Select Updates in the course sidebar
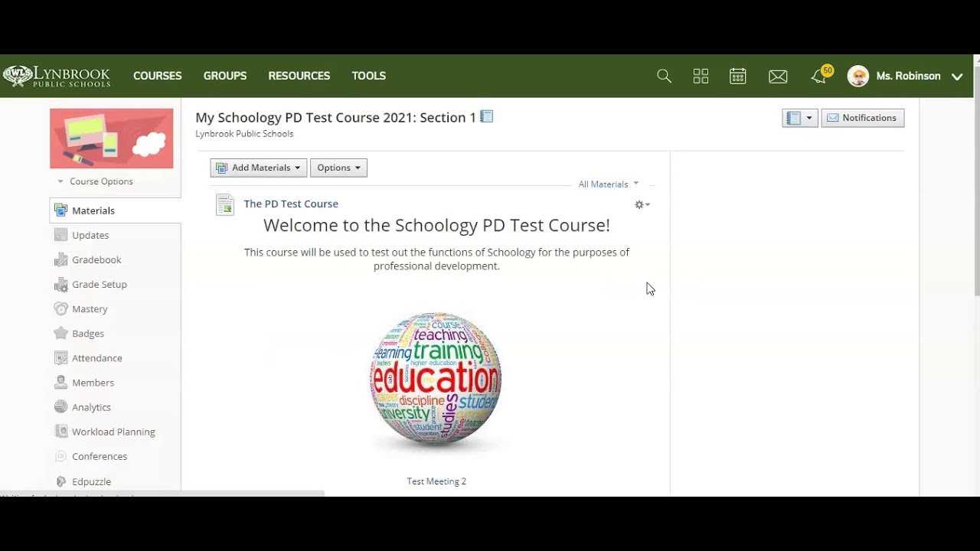Screen dimensions: 980x551 coord(90,235)
